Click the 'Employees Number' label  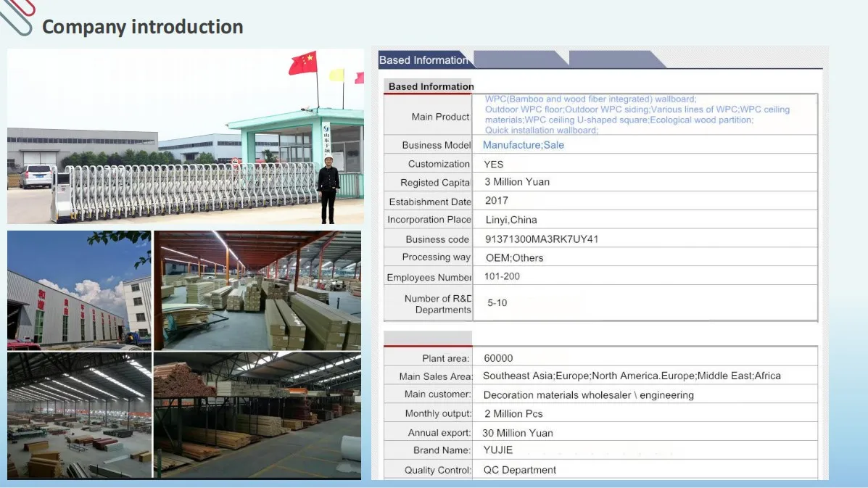[429, 277]
